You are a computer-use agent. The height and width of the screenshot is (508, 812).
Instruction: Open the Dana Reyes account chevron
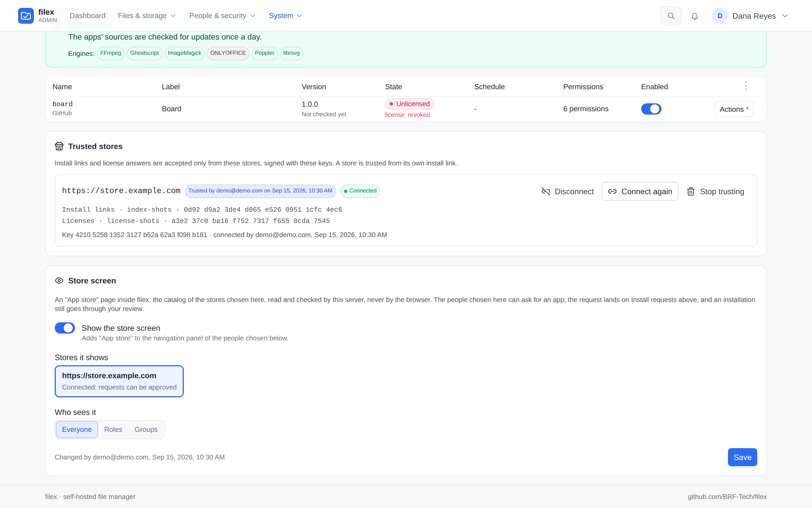click(785, 16)
